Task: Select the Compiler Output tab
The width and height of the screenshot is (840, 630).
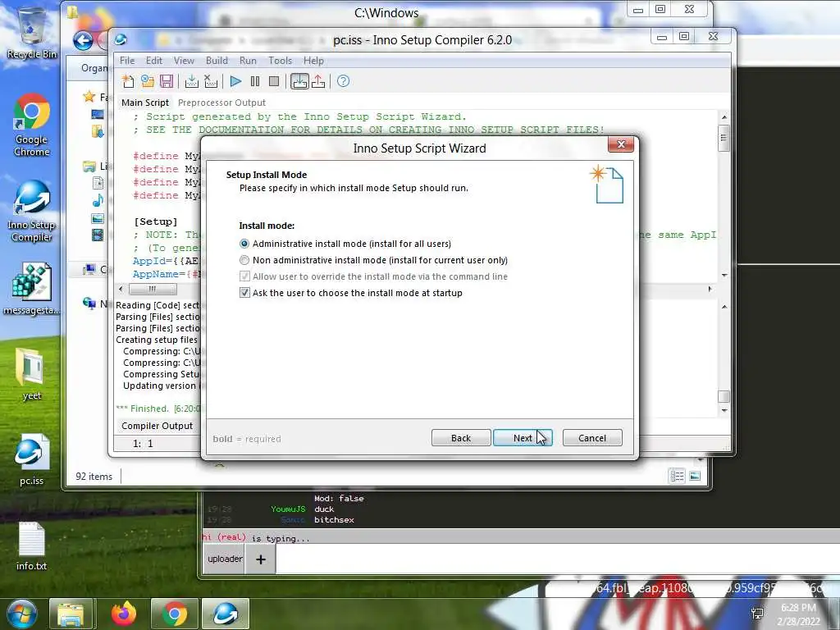Action: (157, 426)
